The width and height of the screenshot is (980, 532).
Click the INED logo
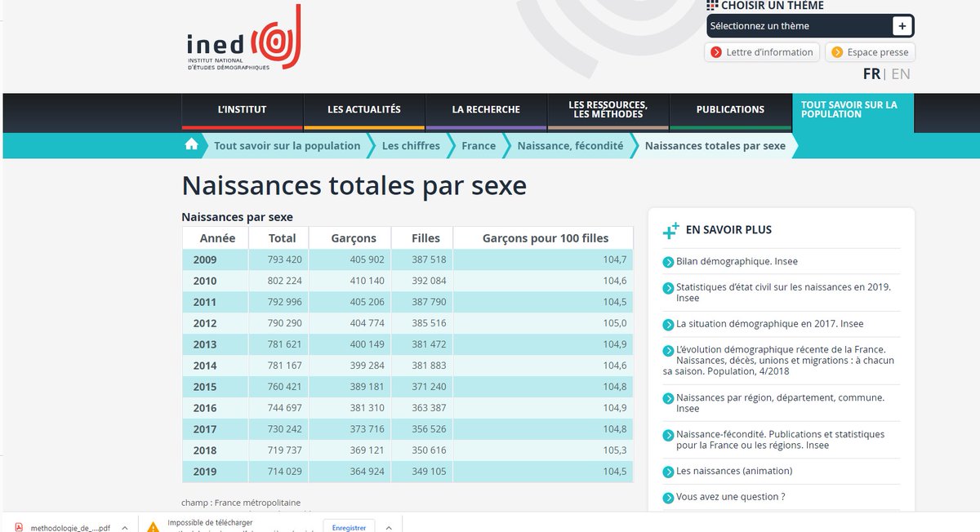point(243,38)
